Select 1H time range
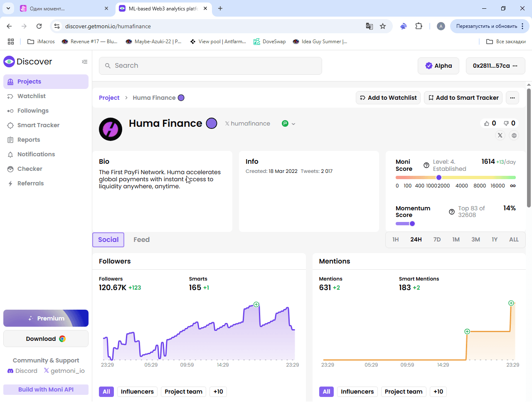 tap(396, 240)
